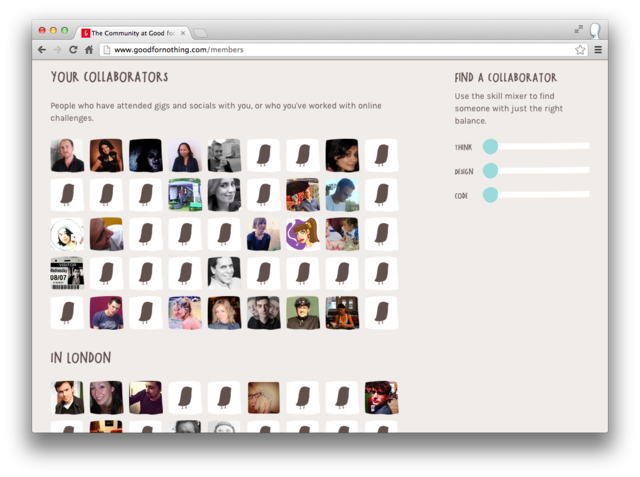This screenshot has width=640, height=477.
Task: Open avatar showing a baby with adult
Action: pyautogui.click(x=342, y=234)
